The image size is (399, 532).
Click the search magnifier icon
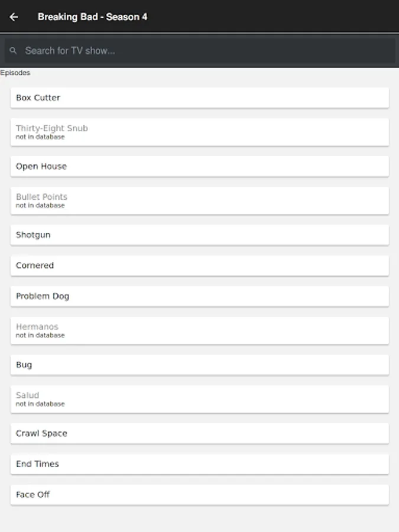14,51
